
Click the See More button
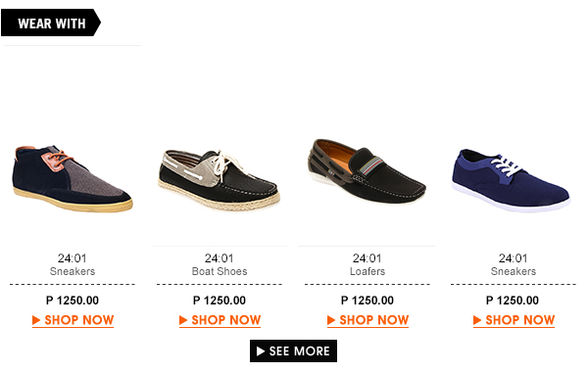293,351
